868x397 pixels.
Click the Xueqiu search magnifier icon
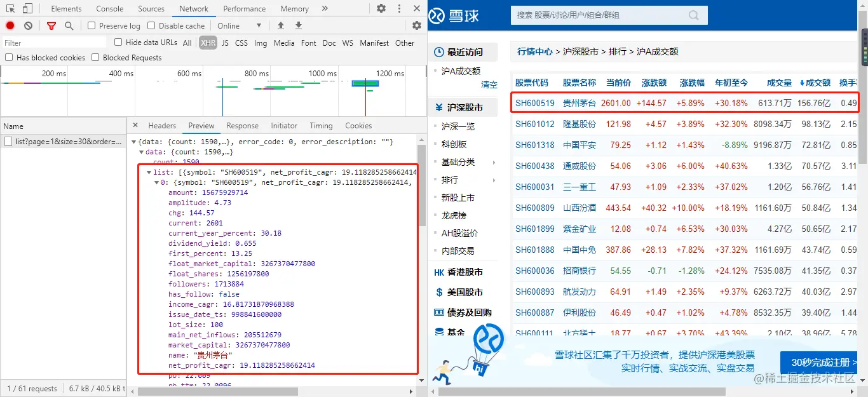tap(693, 15)
